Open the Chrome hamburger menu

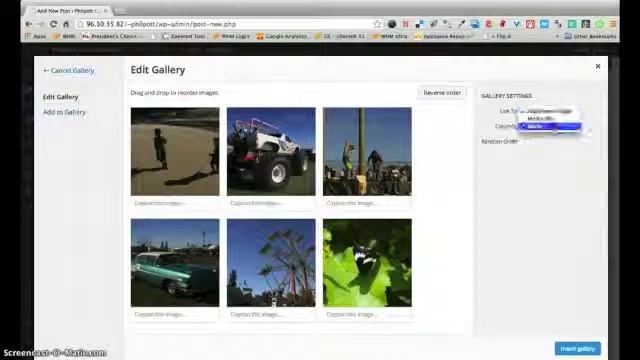pos(613,24)
